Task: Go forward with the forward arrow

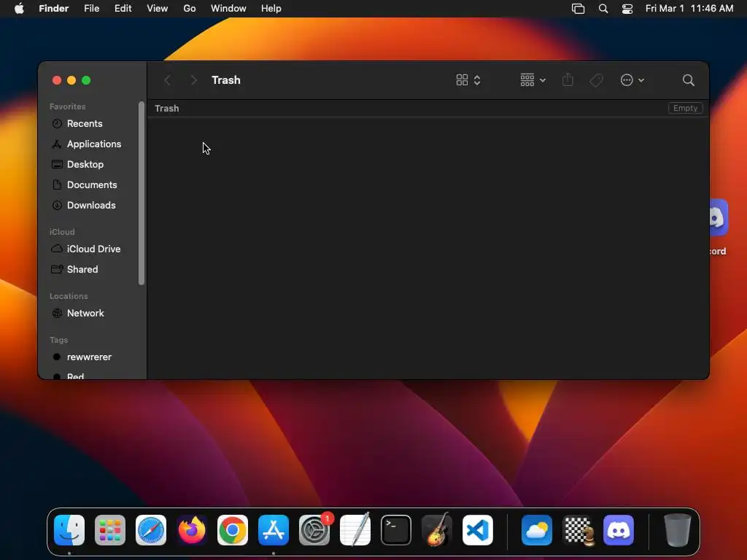Action: tap(193, 80)
